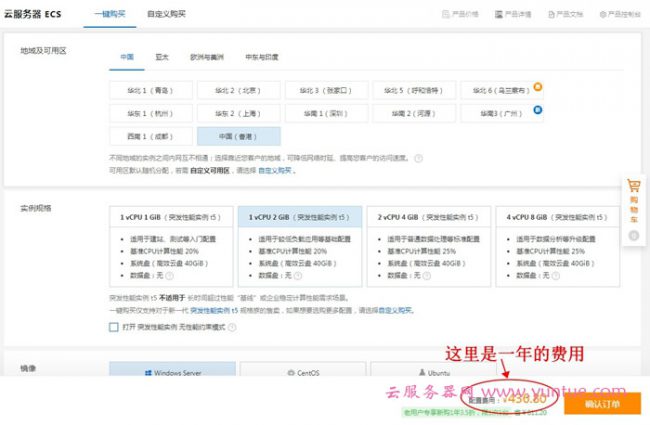Image resolution: width=650 pixels, height=425 pixels.
Task: Open 欧洲与美洲 region tab
Action: (208, 57)
